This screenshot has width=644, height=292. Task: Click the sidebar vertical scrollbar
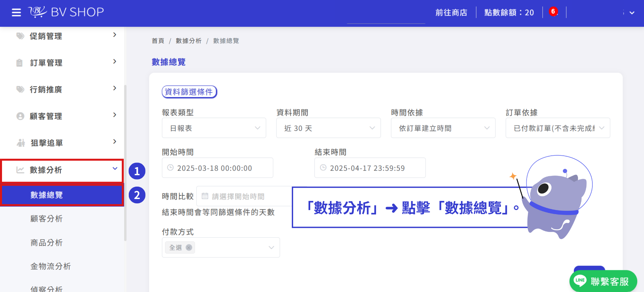point(125,163)
